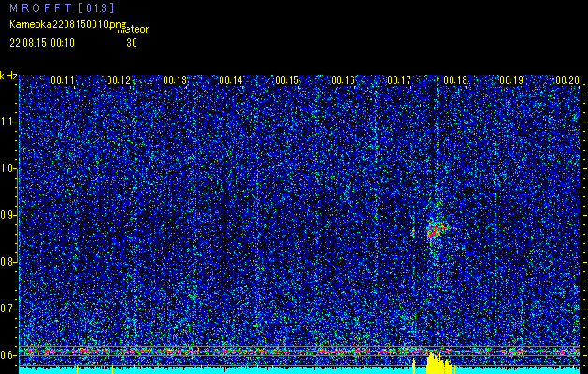This screenshot has width=588, height=374.
Task: Click the red carrier line near 0.6 kHz
Action: 299,352
